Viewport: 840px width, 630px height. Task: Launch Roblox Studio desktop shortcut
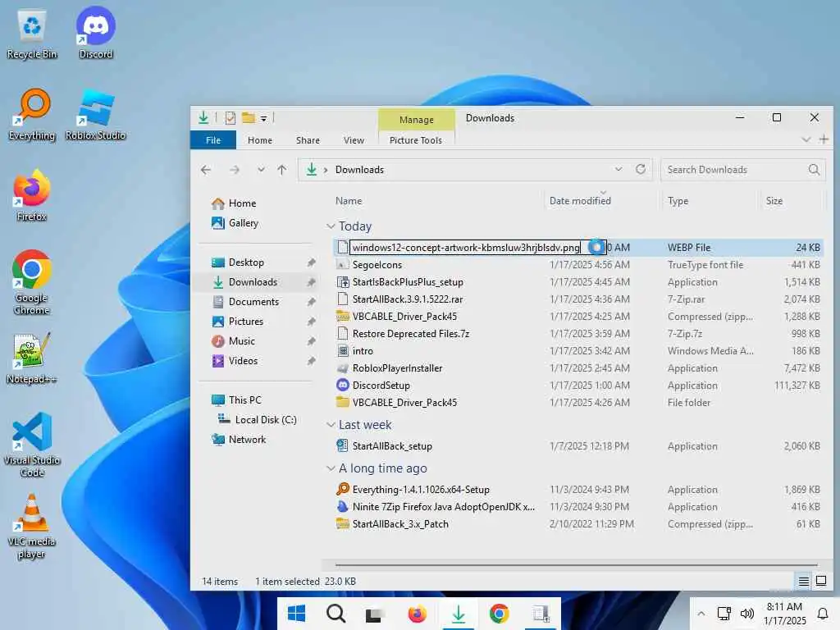click(x=95, y=115)
